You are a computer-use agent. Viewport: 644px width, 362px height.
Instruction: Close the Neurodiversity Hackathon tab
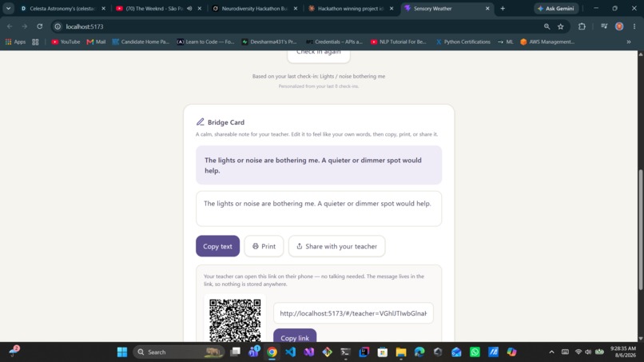pyautogui.click(x=296, y=8)
